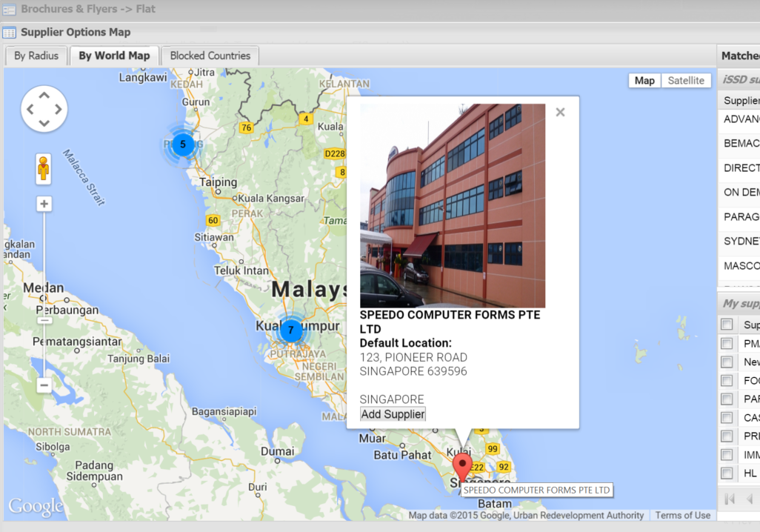
Task: Close the supplier info popup
Action: 560,112
